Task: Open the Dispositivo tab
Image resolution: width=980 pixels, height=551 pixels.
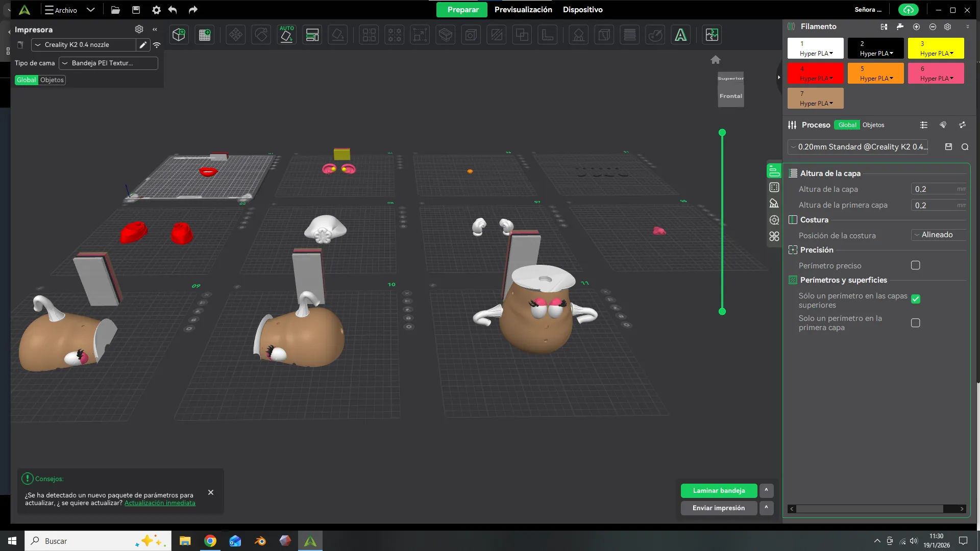Action: tap(582, 10)
